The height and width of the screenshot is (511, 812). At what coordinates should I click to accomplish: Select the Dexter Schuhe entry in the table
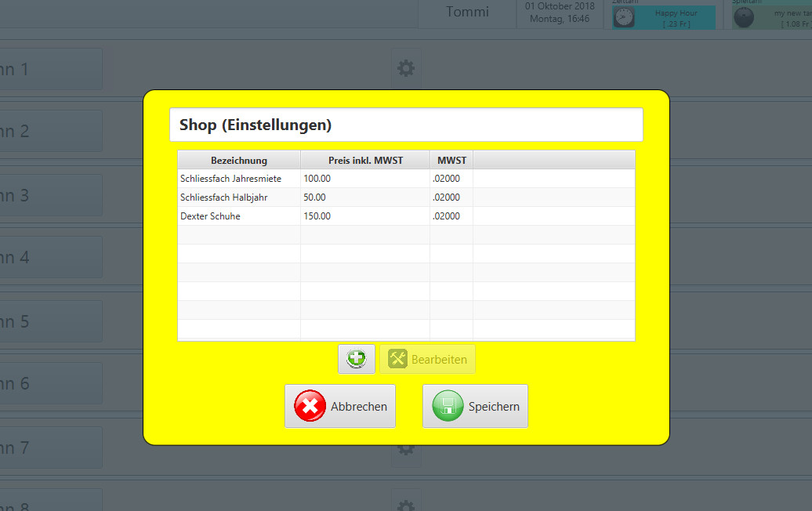click(211, 216)
